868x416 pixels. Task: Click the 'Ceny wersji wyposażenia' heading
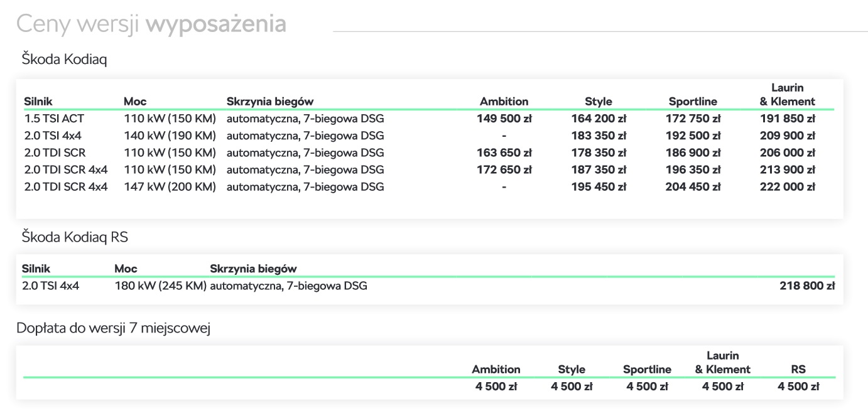(x=151, y=24)
